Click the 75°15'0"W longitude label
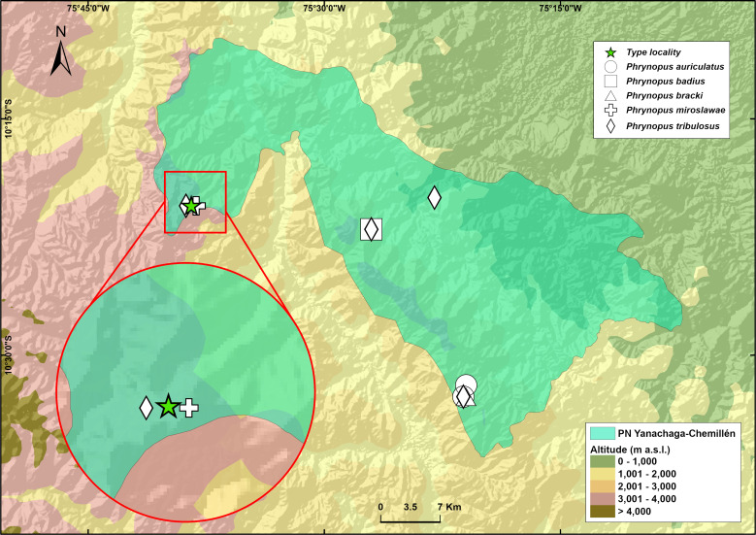The width and height of the screenshot is (756, 535). (560, 8)
